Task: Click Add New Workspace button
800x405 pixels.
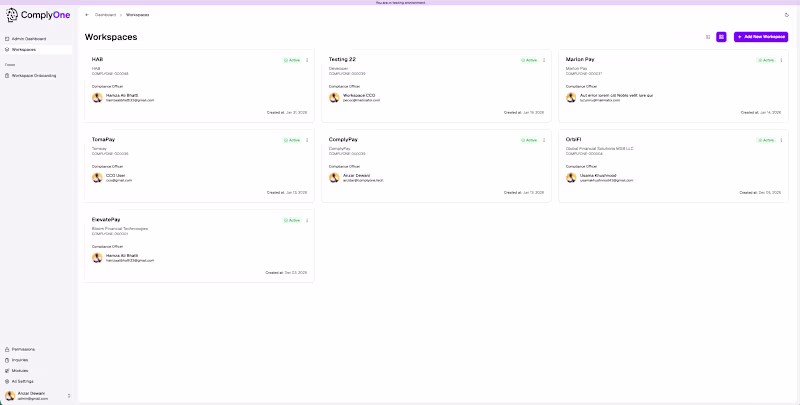Action: coord(760,37)
